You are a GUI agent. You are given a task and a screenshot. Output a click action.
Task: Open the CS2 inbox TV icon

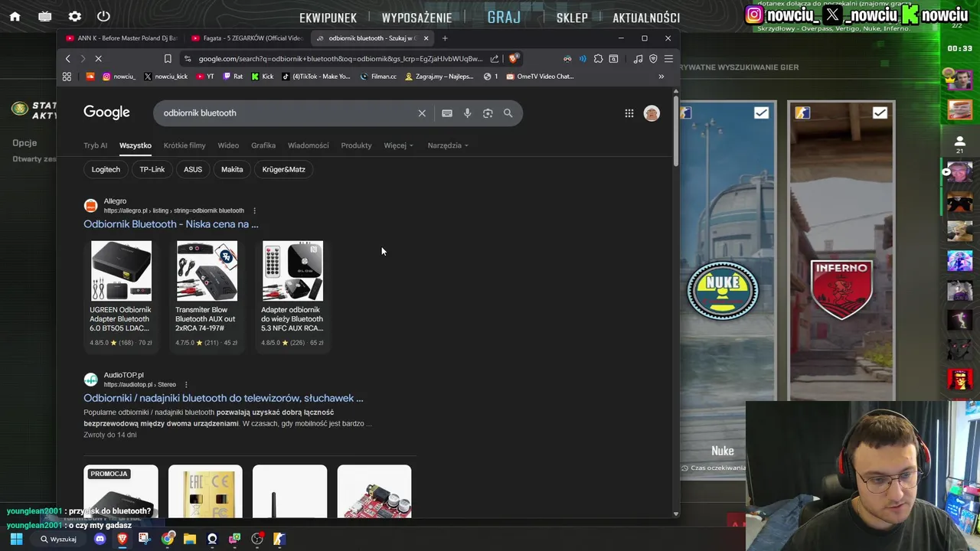[45, 16]
